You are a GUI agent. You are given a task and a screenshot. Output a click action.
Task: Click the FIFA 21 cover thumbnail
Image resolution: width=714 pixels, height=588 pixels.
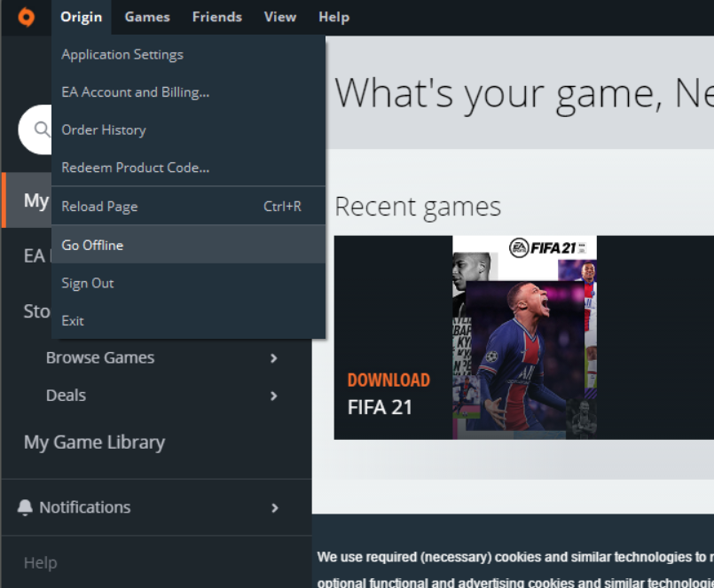524,337
